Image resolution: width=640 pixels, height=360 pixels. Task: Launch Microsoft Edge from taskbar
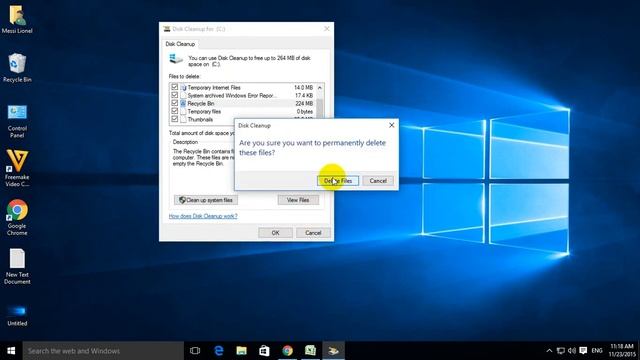219,351
